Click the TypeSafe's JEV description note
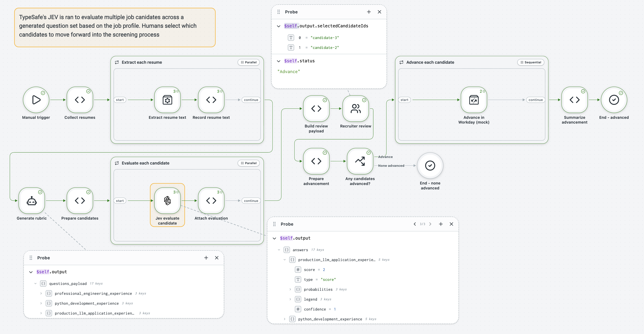The width and height of the screenshot is (644, 334). pos(115,28)
